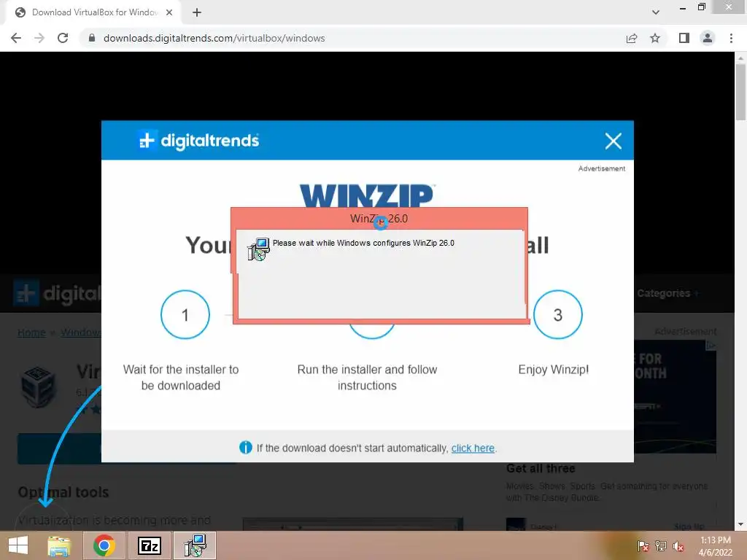Open the Chrome profile avatar
Image resolution: width=747 pixels, height=560 pixels.
tap(708, 38)
